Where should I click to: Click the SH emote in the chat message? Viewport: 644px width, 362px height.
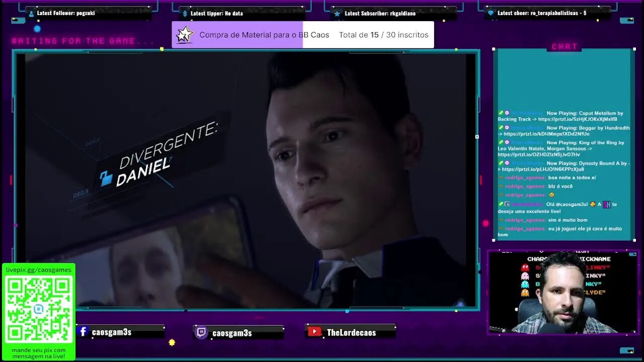[x=606, y=205]
